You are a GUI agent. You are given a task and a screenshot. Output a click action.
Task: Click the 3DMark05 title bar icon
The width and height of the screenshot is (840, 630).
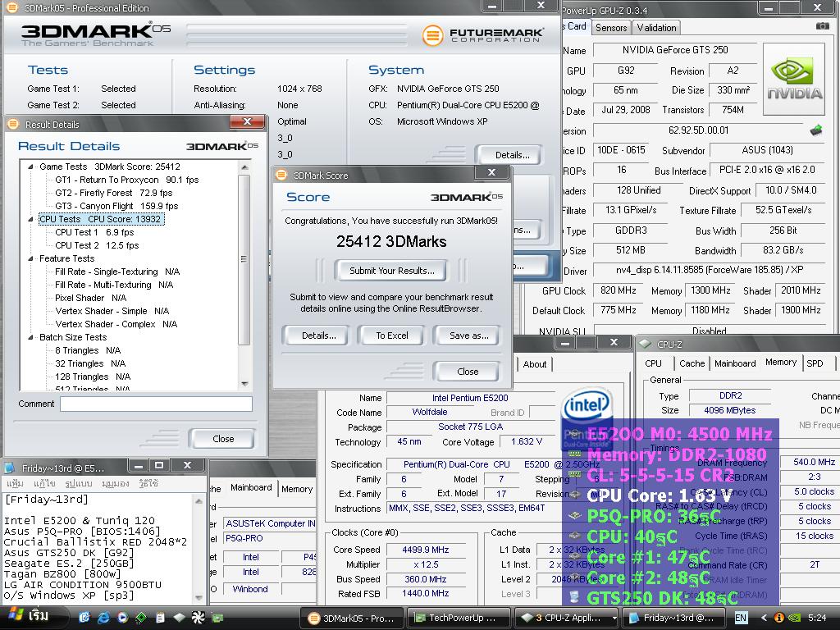coord(11,7)
